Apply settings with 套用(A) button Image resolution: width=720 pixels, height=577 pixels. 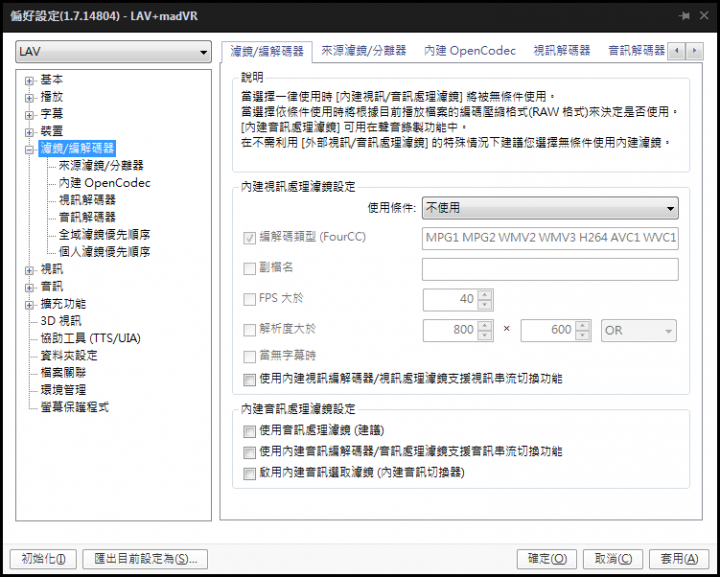click(x=679, y=559)
